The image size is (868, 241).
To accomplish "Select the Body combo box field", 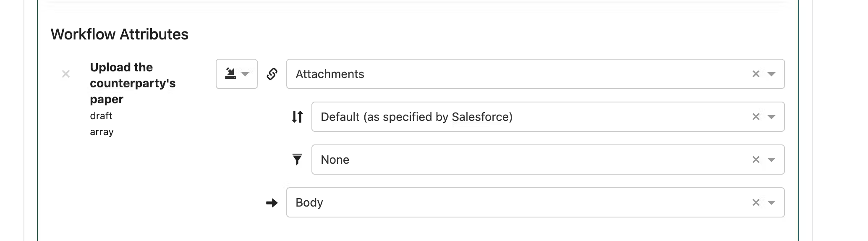I will [x=535, y=202].
